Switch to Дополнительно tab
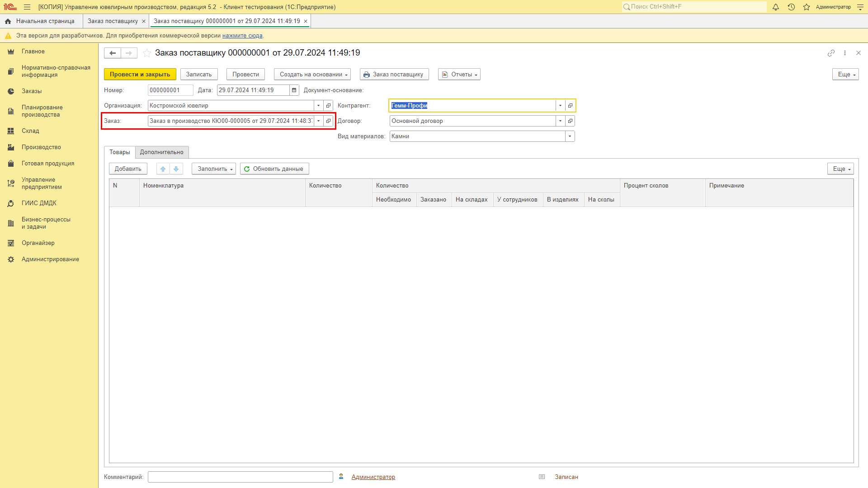868x488 pixels. coord(162,152)
